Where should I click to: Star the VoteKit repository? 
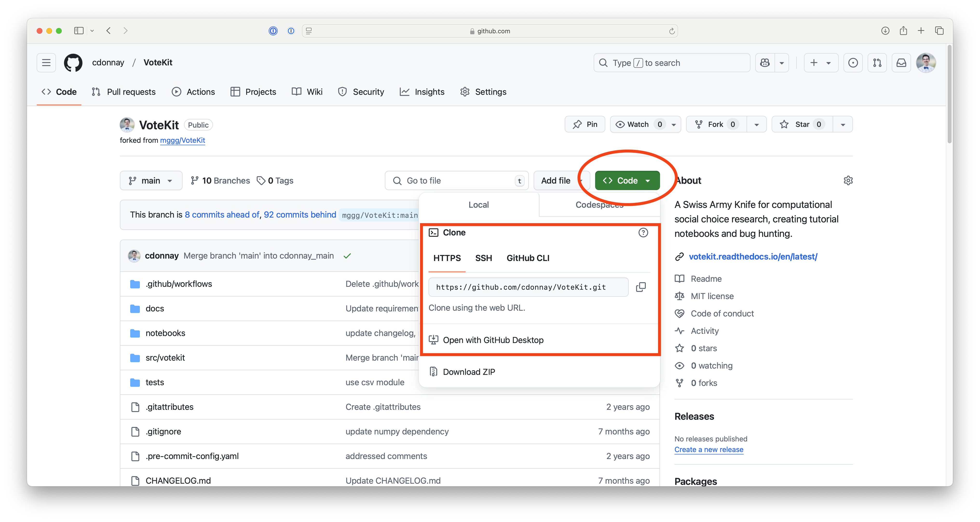point(802,124)
